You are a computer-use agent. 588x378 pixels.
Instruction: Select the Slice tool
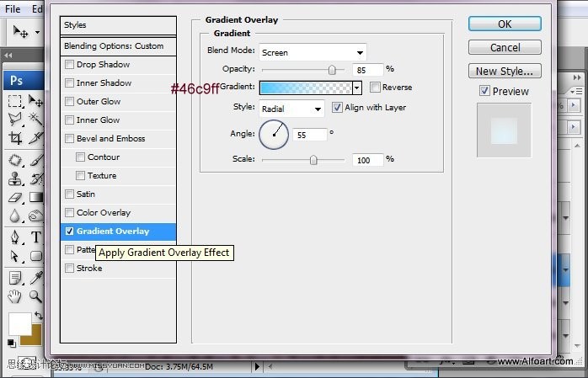tap(35, 138)
